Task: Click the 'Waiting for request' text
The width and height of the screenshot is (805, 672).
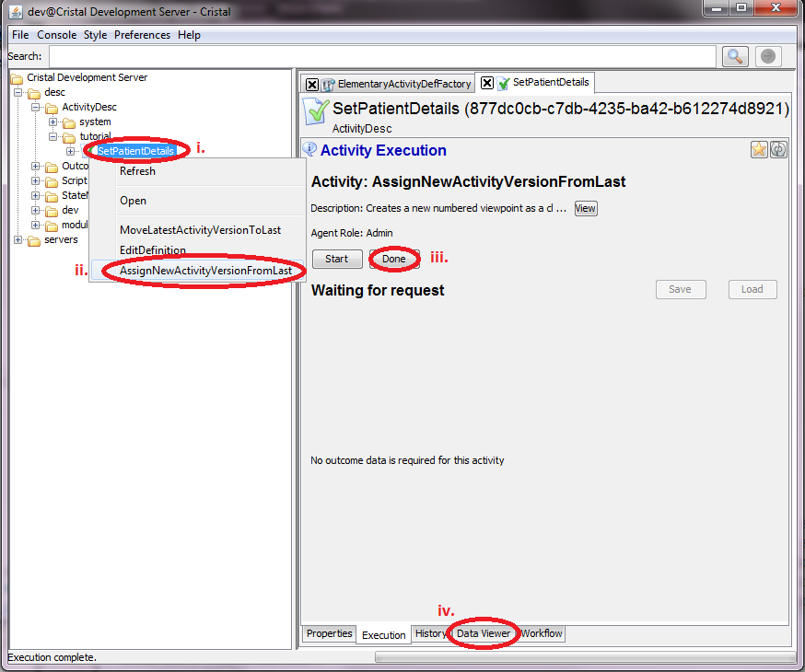Action: click(378, 290)
